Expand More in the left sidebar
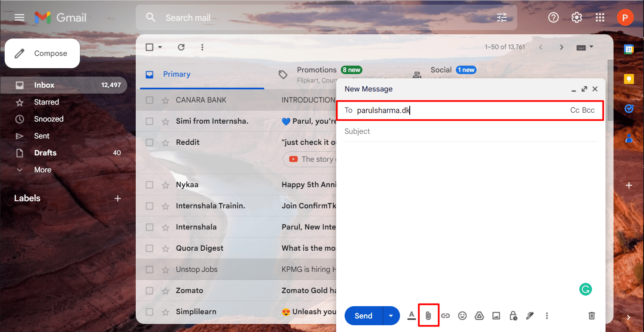This screenshot has width=644, height=332. click(x=43, y=170)
